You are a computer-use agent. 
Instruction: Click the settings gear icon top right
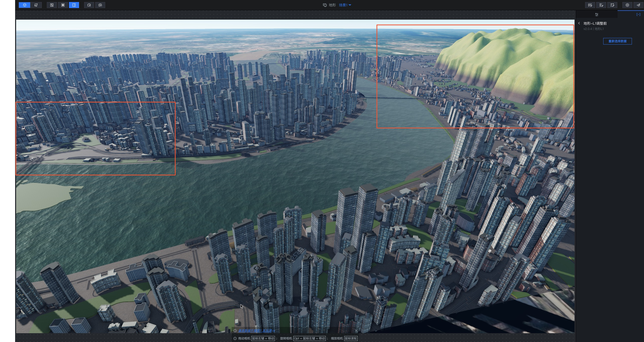click(x=627, y=5)
